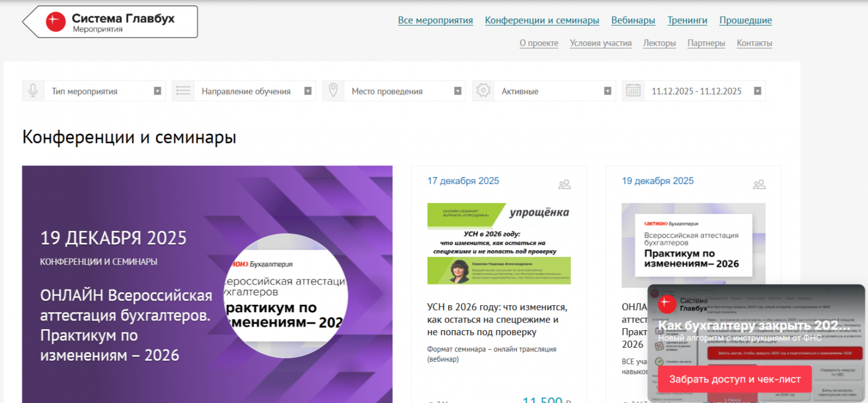This screenshot has height=403, width=868.
Task: Expand the Направление обучения dropdown arrow
Action: click(308, 91)
